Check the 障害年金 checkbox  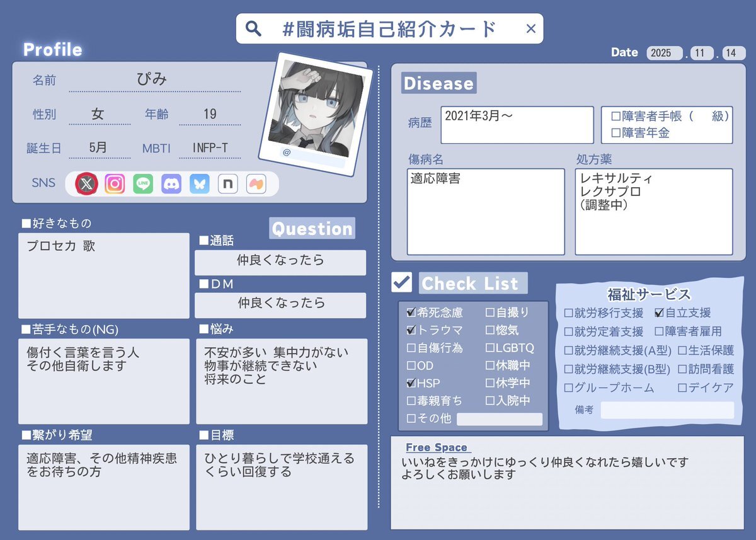(x=616, y=133)
